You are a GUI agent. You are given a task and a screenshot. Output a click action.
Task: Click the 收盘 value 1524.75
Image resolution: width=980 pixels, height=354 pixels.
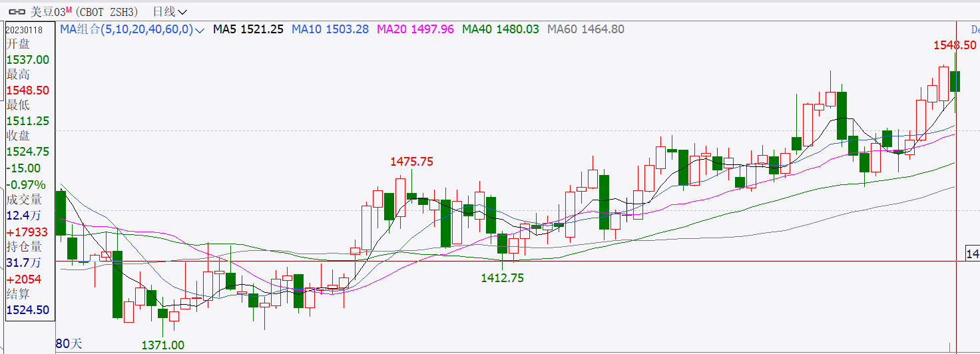[x=27, y=152]
